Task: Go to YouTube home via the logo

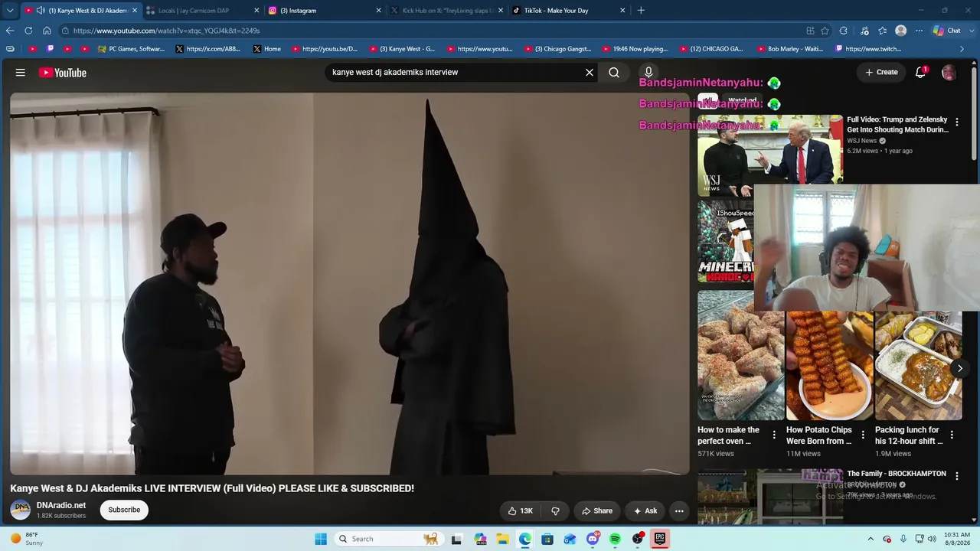Action: (x=63, y=73)
